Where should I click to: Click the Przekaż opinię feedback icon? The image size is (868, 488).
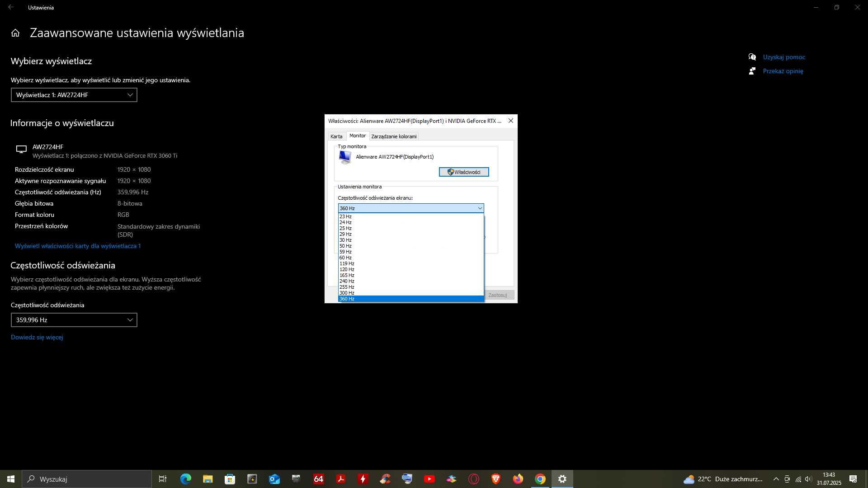752,71
